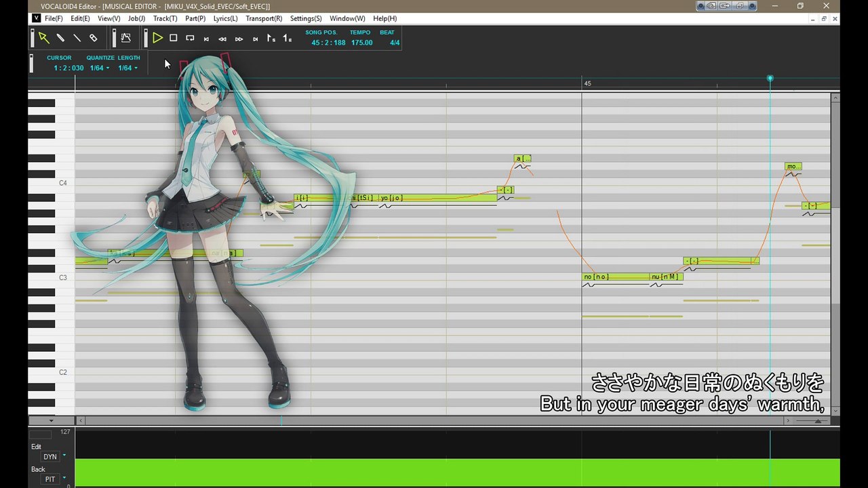Open the Back parameter dropdown arrow
This screenshot has height=488, width=868.
pos(64,478)
